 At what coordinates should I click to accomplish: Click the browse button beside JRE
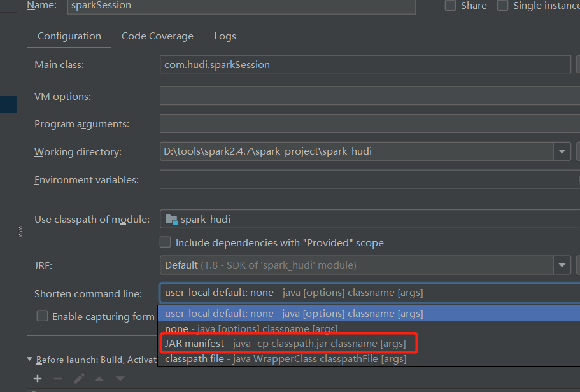click(578, 265)
